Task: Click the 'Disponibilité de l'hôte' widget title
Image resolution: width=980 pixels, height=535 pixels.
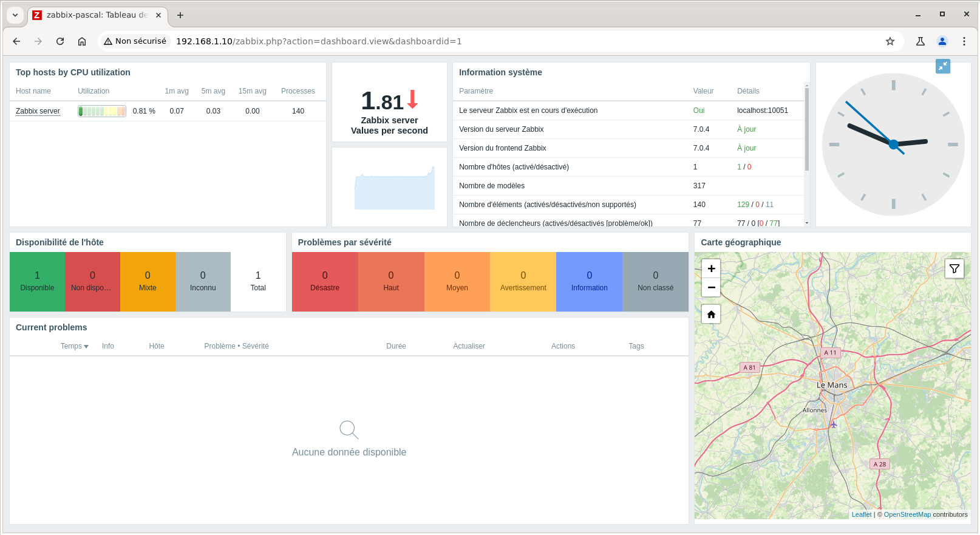Action: coord(60,242)
